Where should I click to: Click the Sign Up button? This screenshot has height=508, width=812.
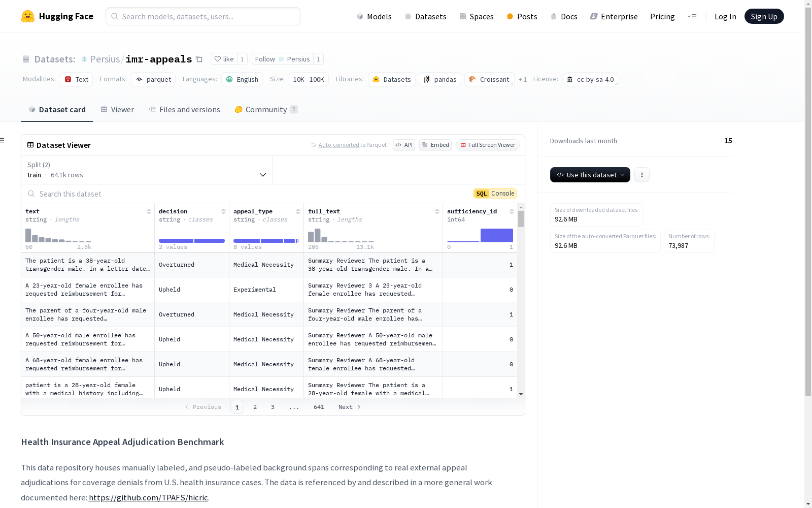[764, 16]
